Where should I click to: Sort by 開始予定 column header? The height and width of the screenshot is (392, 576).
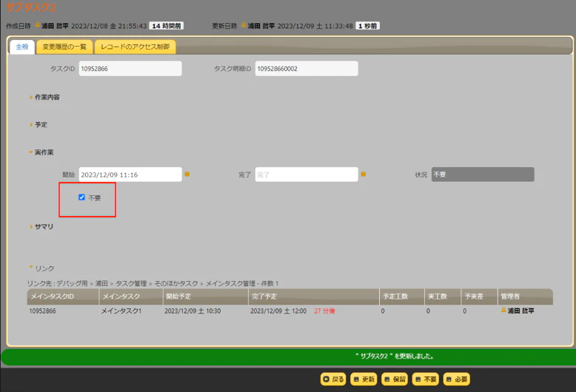point(206,297)
